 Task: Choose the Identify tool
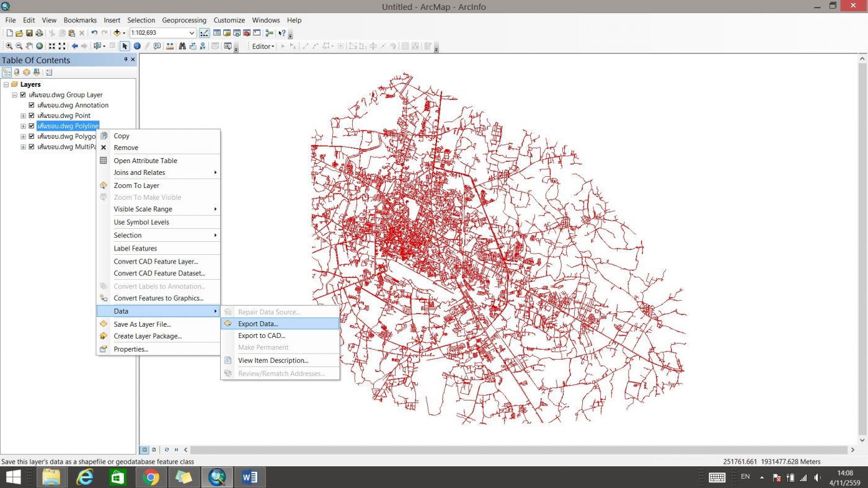(137, 47)
